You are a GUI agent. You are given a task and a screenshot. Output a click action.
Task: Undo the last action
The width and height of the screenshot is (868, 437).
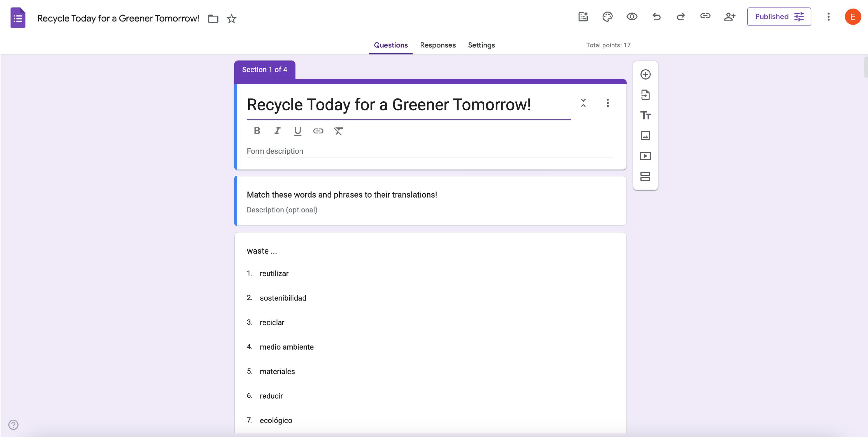[x=656, y=16]
